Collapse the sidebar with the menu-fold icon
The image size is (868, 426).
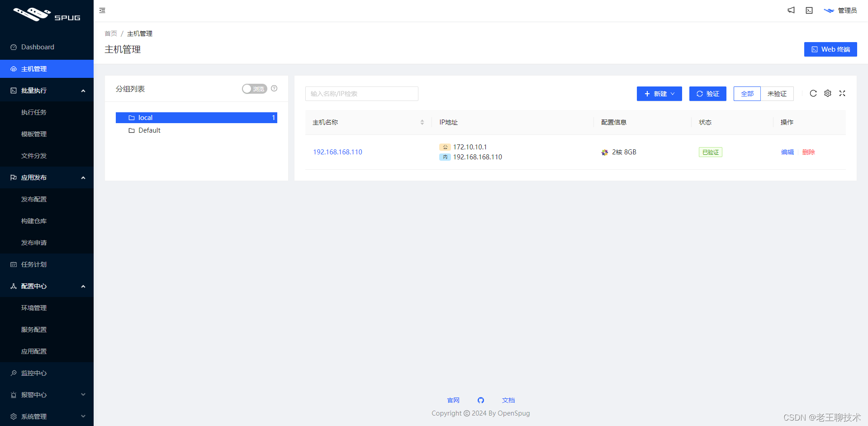(x=102, y=10)
